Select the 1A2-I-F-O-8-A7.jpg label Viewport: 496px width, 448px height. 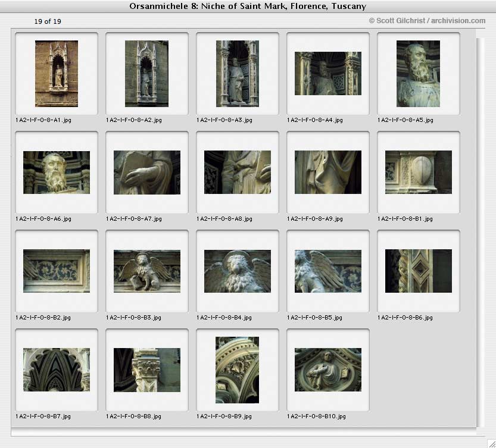134,219
